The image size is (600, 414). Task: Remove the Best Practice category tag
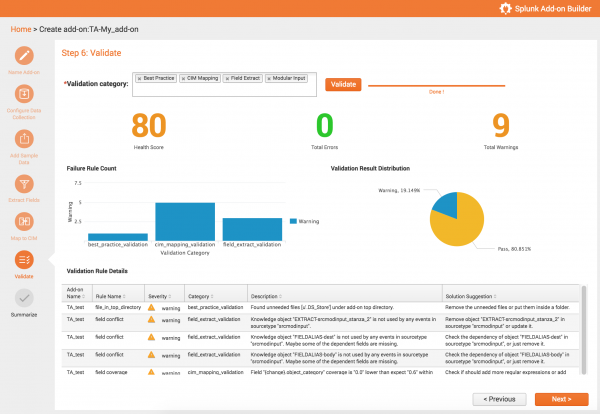tap(140, 78)
